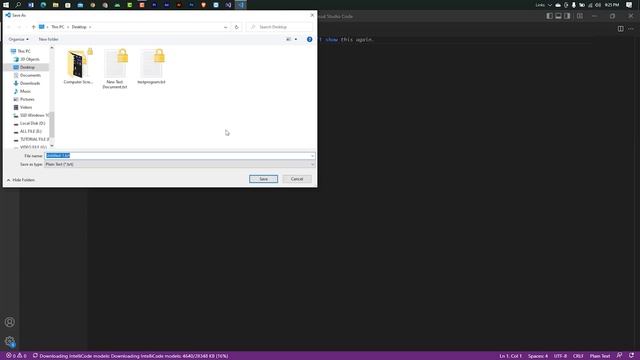Click 'This PC' in the address breadcrumb
640x360 pixels.
(x=58, y=27)
